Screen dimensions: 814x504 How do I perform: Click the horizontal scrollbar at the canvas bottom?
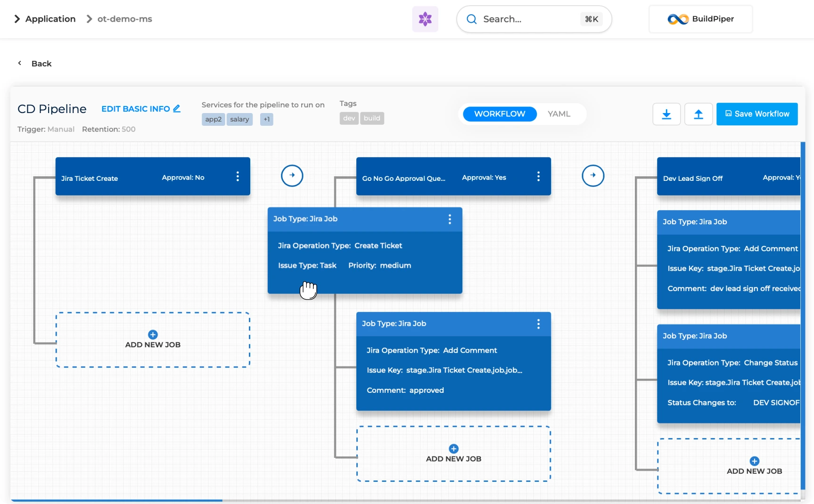tap(116, 500)
